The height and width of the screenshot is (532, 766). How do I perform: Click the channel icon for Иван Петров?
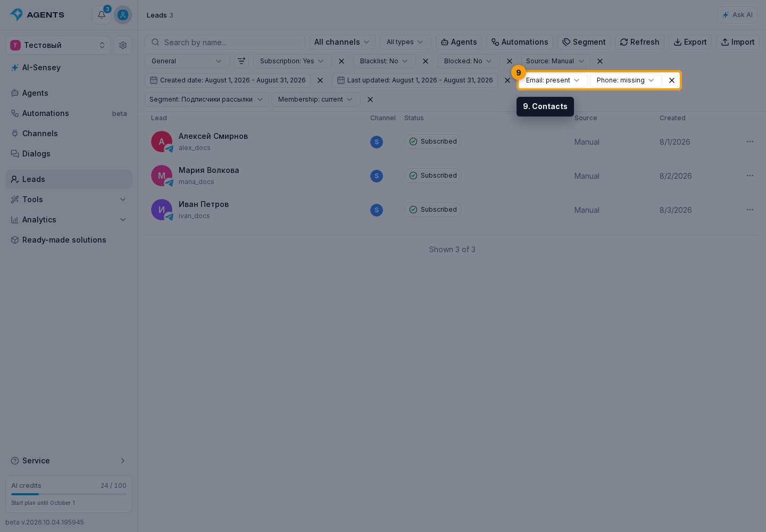377,210
